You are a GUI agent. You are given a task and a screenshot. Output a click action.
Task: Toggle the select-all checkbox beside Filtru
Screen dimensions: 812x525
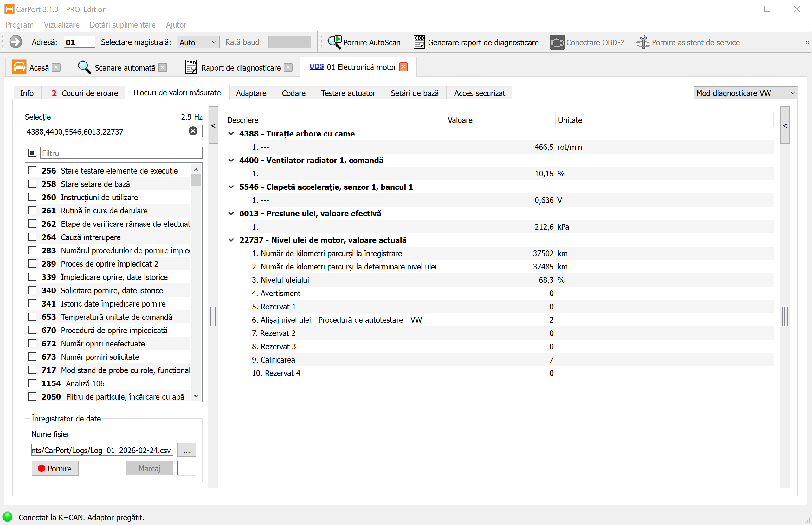click(x=32, y=153)
